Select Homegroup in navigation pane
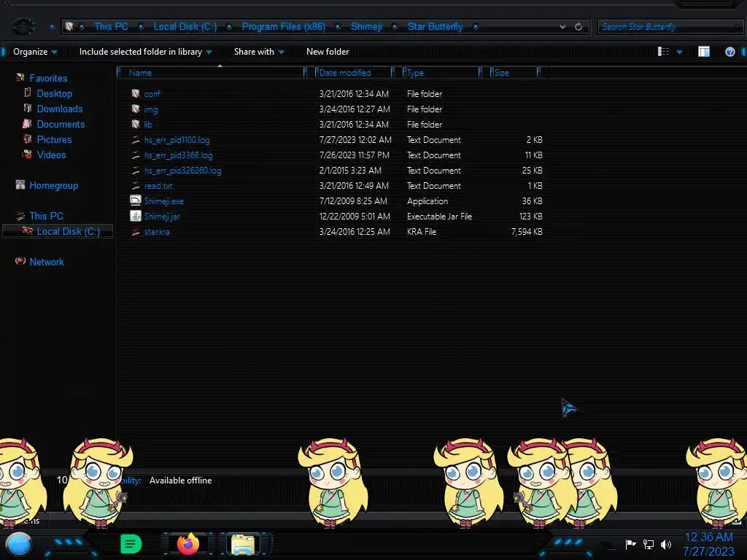The width and height of the screenshot is (747, 560). coord(53,185)
